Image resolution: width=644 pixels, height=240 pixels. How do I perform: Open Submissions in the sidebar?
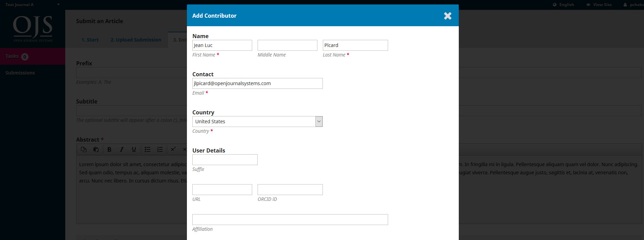tap(20, 73)
